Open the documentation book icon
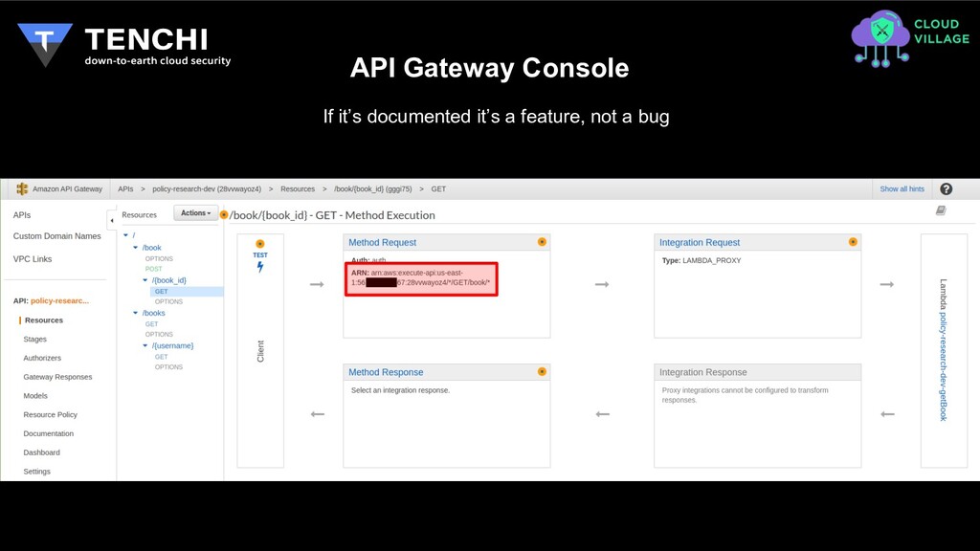The width and height of the screenshot is (980, 551). [941, 210]
